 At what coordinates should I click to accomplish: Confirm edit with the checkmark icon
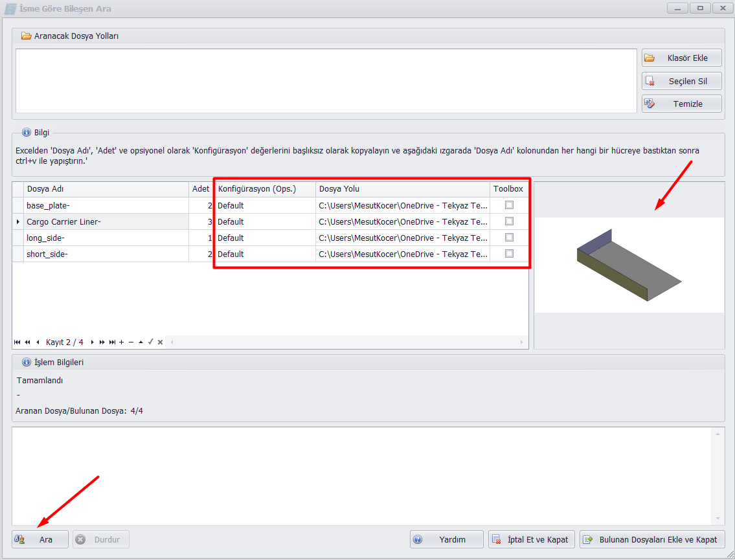(x=150, y=342)
